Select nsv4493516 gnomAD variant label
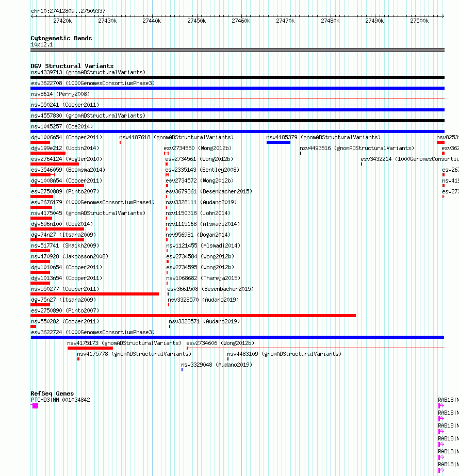Viewport: 459px width, 476px height. pyautogui.click(x=357, y=148)
